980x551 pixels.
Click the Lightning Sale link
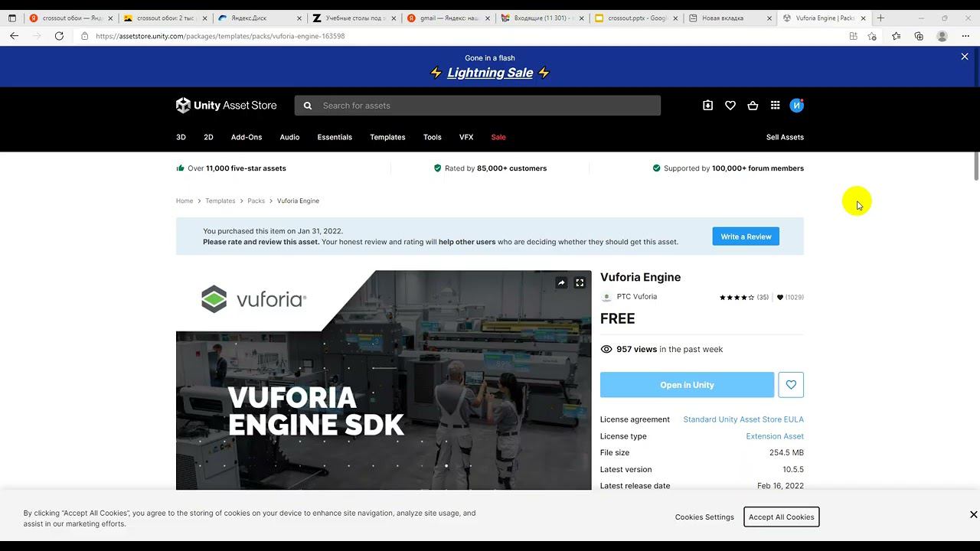tap(490, 73)
